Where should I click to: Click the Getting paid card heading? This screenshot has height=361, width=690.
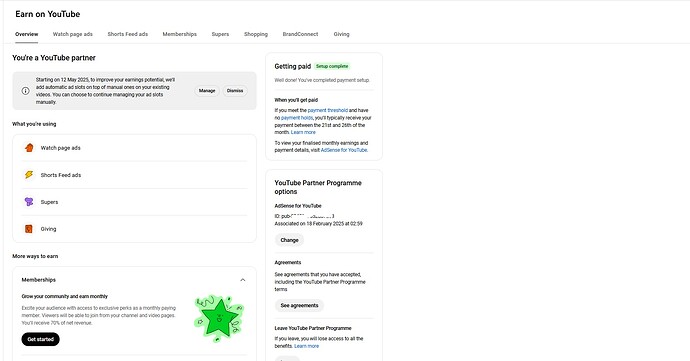[293, 66]
